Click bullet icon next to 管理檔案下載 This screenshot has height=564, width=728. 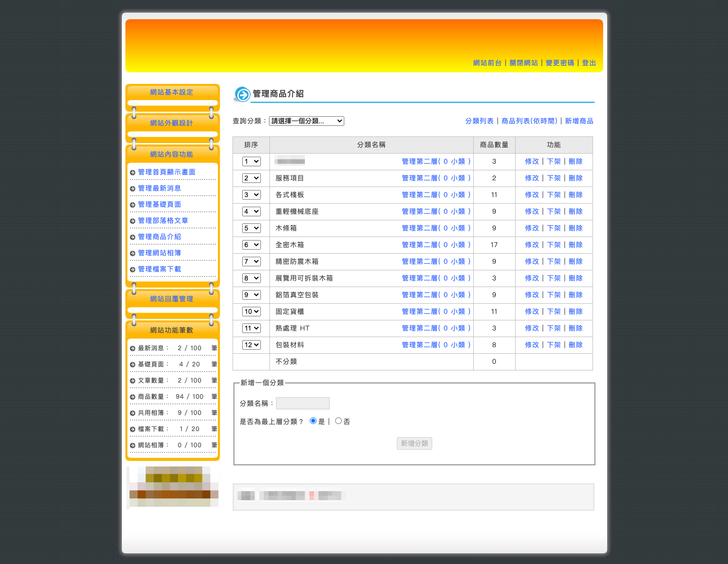(x=132, y=270)
